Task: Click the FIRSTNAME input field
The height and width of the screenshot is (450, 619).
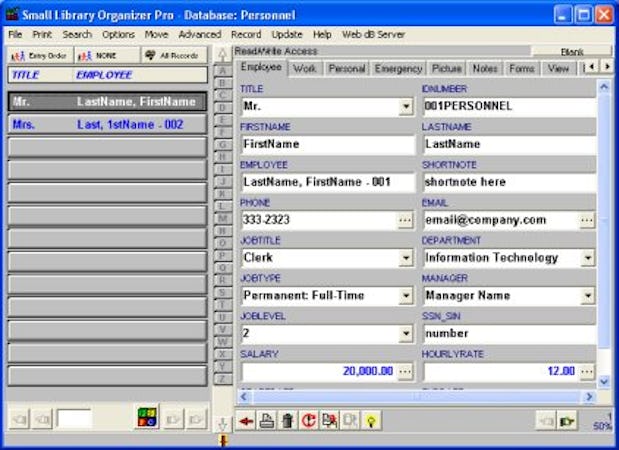Action: (x=328, y=144)
